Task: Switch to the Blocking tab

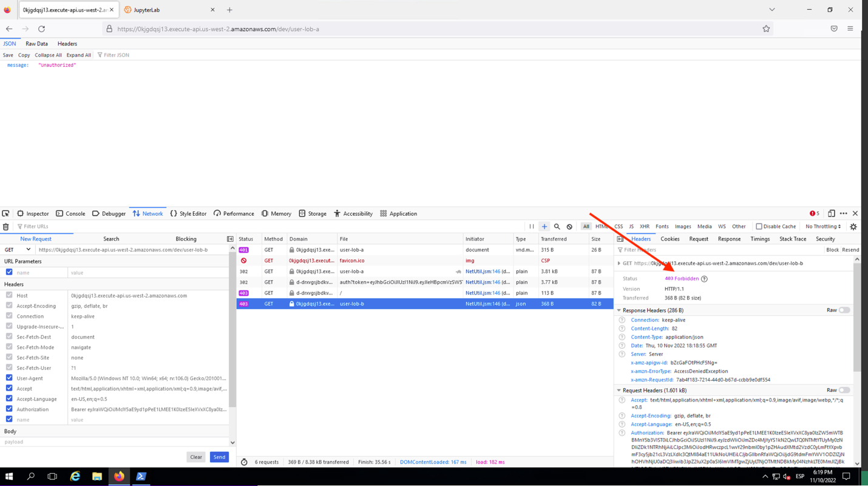Action: pos(186,239)
